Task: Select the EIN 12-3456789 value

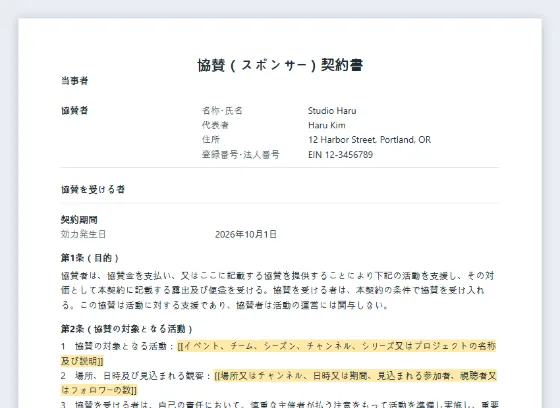Action: pos(340,155)
